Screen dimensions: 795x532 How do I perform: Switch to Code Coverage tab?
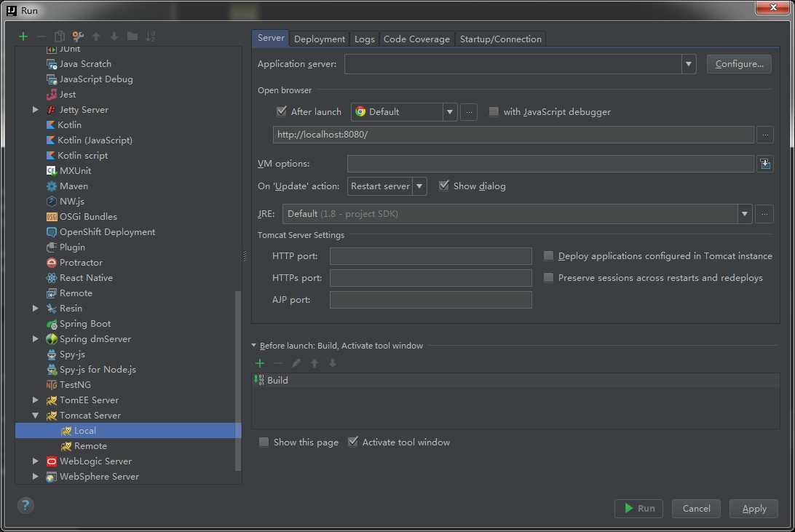click(416, 39)
